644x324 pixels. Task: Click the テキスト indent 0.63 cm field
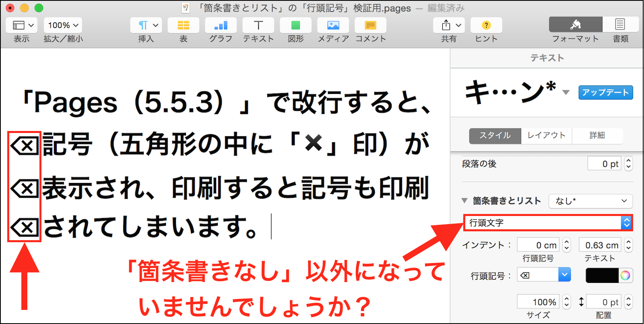pos(601,245)
